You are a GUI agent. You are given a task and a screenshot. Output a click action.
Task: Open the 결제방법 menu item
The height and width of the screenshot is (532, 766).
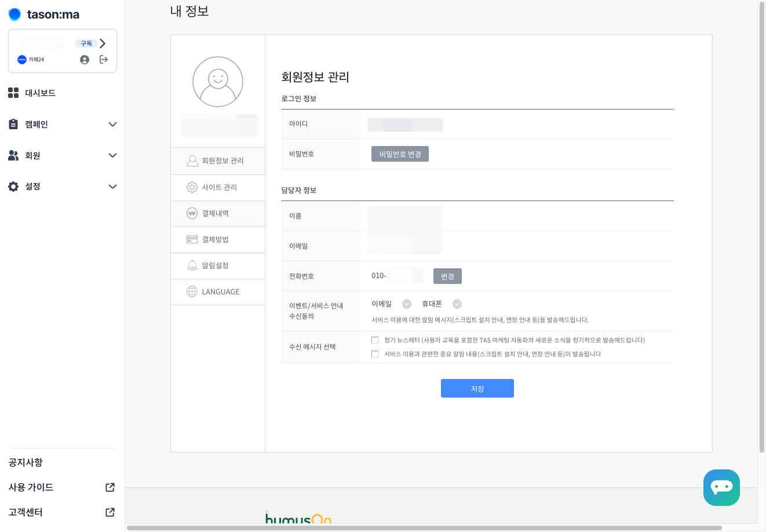pyautogui.click(x=218, y=240)
